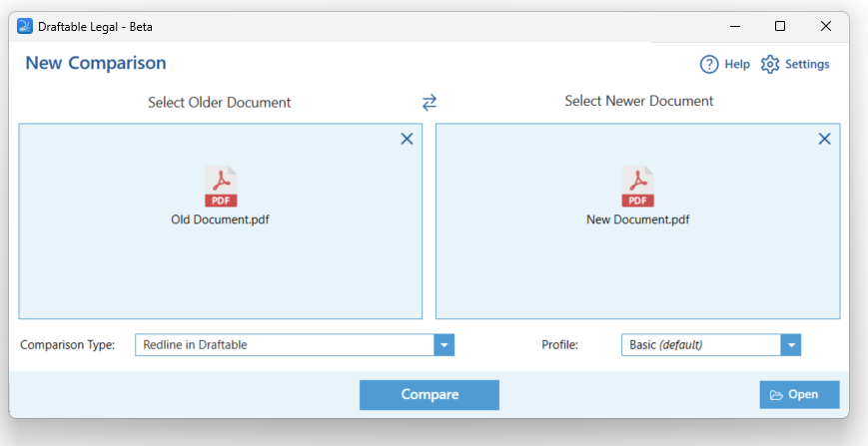Click the Draftable app logo in title bar

pyautogui.click(x=25, y=26)
